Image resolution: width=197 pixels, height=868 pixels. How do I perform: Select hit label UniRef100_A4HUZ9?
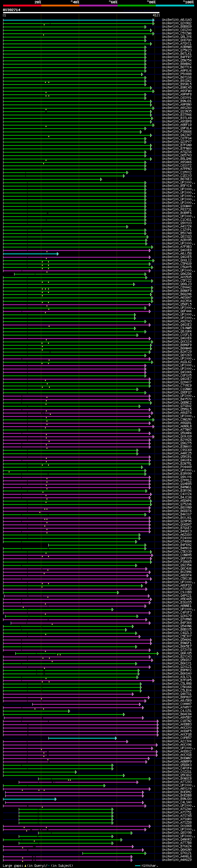[177, 860]
